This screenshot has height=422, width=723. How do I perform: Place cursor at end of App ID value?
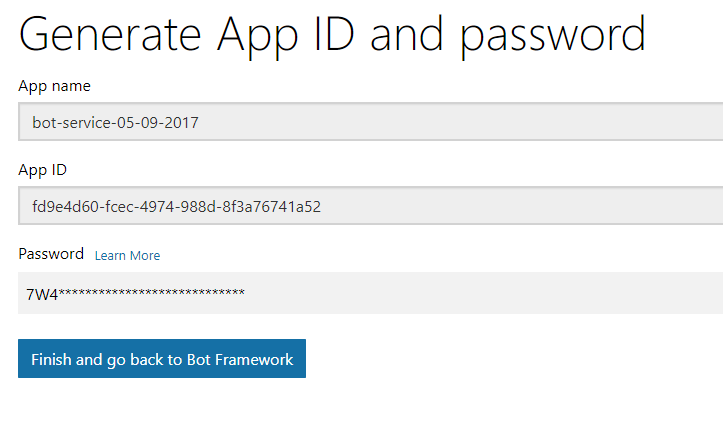(x=321, y=208)
